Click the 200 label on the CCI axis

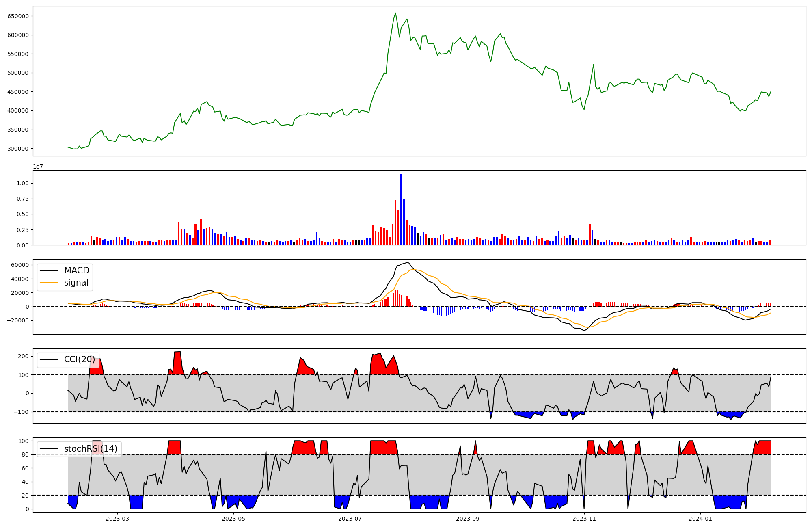coord(24,357)
